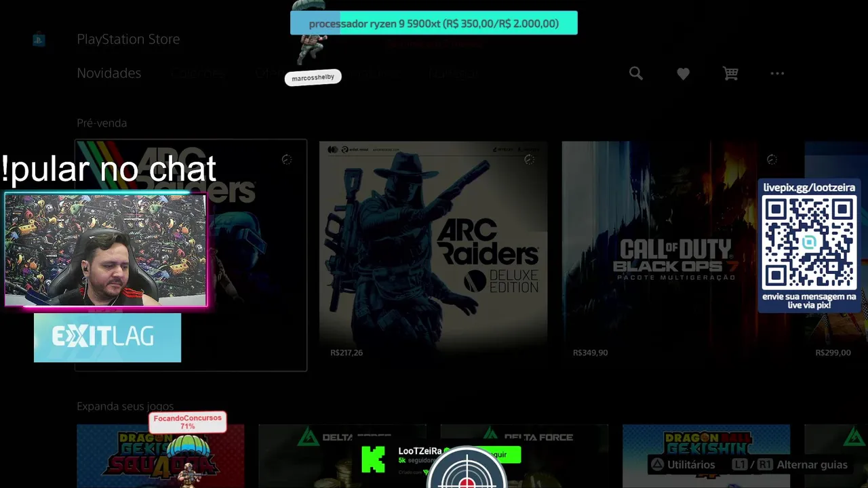This screenshot has height=488, width=868.
Task: Click the Alternar guias label
Action: (812, 465)
